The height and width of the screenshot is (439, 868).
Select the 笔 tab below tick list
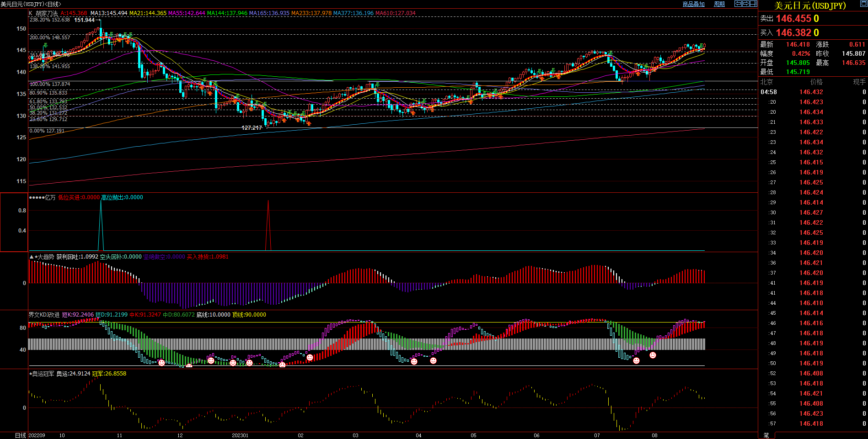766,435
